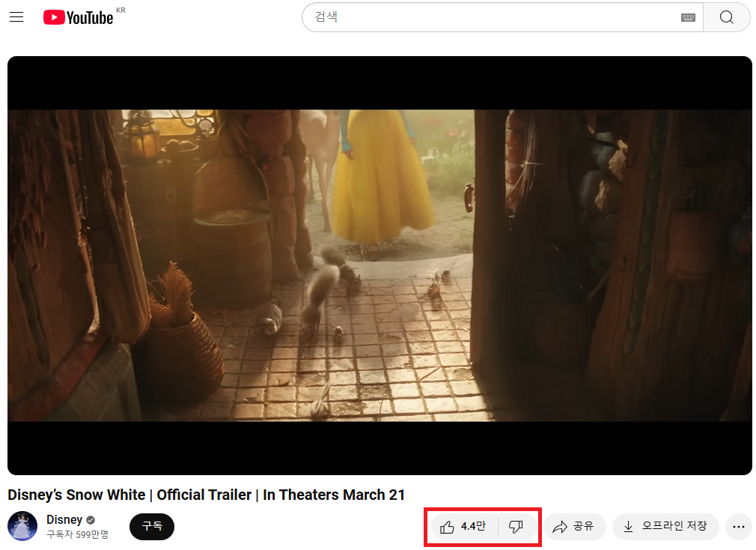756x550 pixels.
Task: Open Disney channel avatar
Action: coord(22,526)
